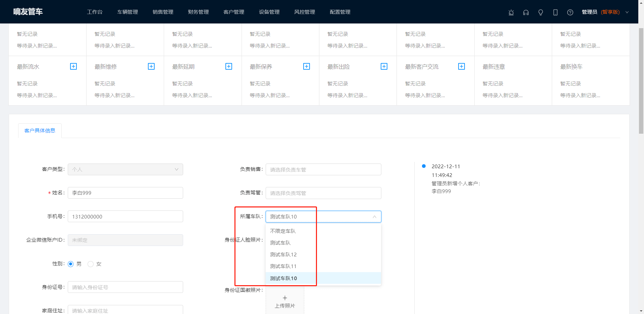Click the mobile phone icon in header
Image resolution: width=644 pixels, height=314 pixels.
555,12
